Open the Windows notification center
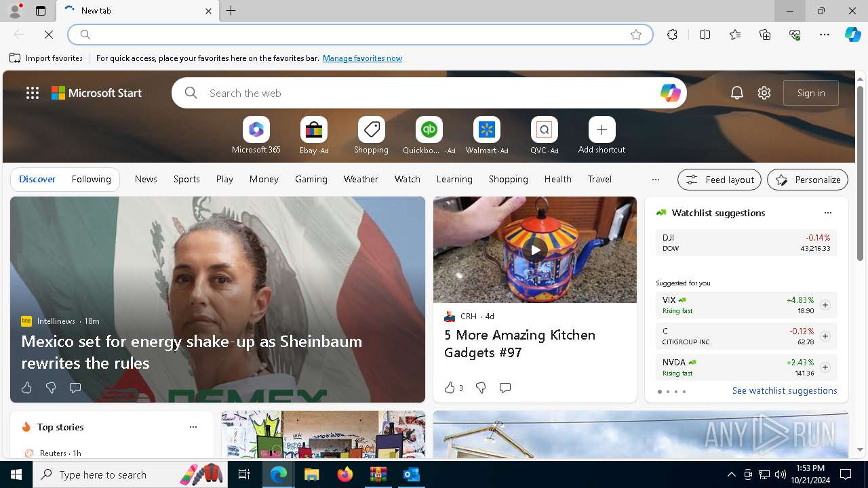The image size is (868, 488). (x=846, y=474)
